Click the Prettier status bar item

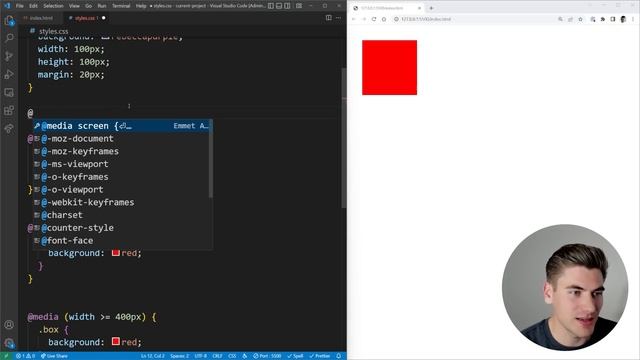320,356
